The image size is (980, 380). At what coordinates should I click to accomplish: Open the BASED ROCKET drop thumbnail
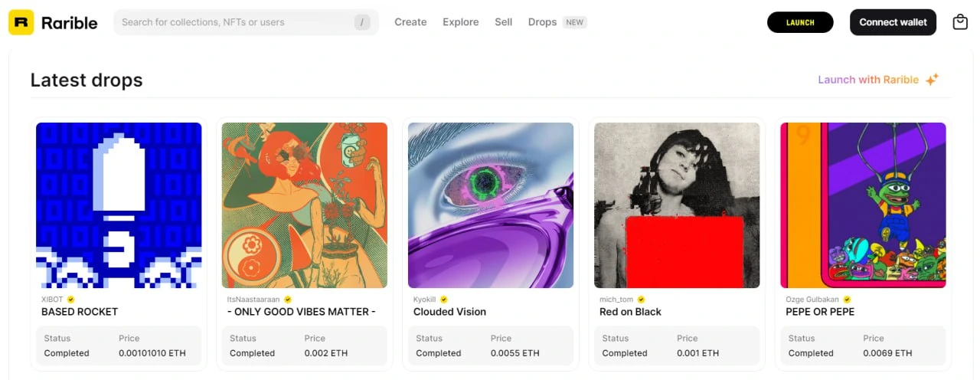(119, 205)
